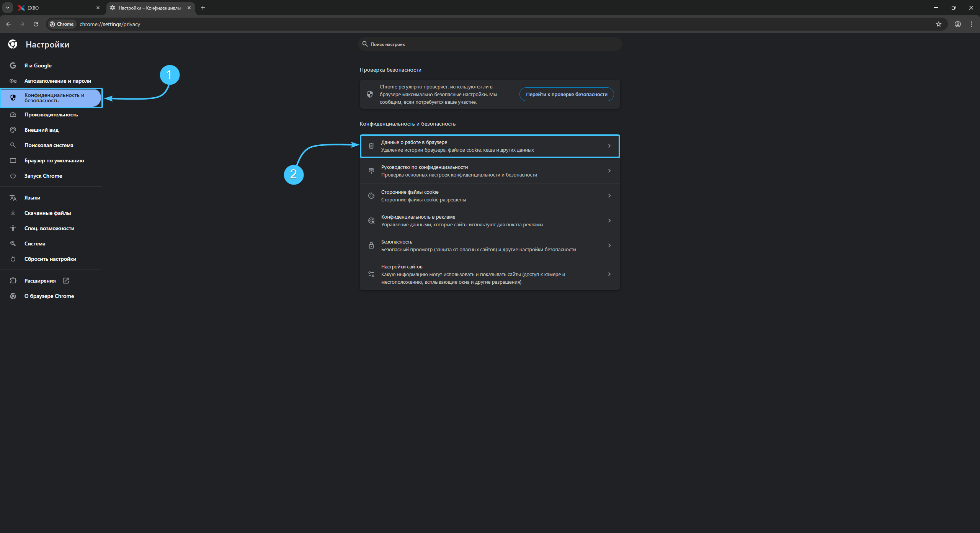Expand the Сторонние файлы cookie row chevron

tap(609, 196)
